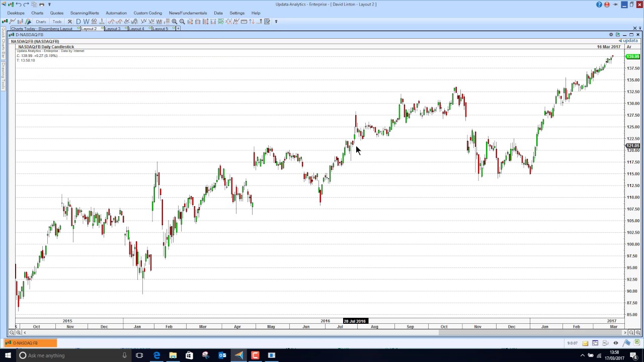Open the Data menu
Image resolution: width=644 pixels, height=362 pixels.
click(x=218, y=13)
